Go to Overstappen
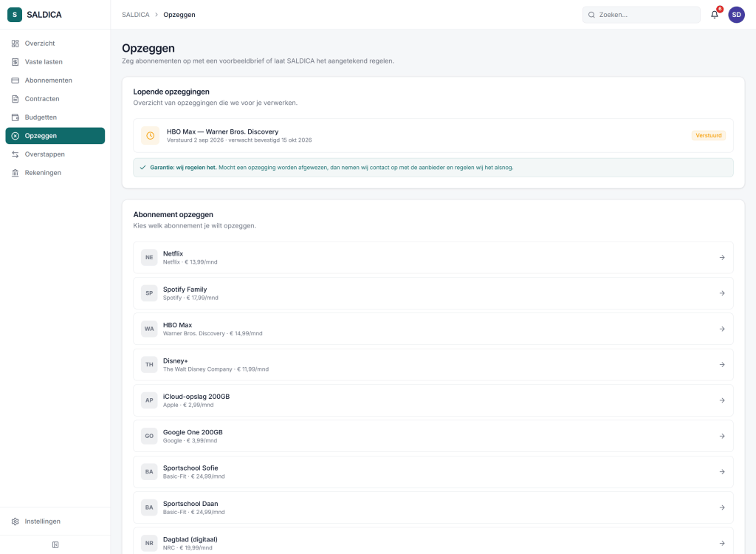The width and height of the screenshot is (756, 554). [55, 154]
